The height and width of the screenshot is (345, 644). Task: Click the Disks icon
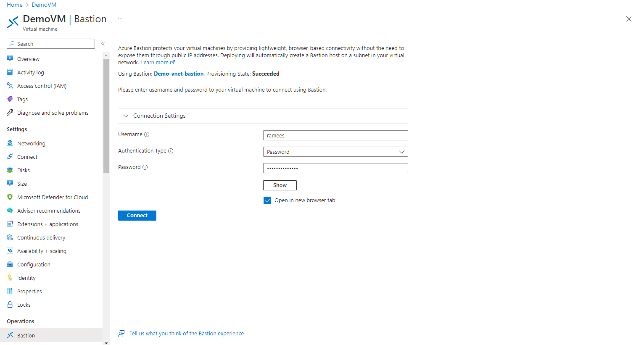pyautogui.click(x=10, y=170)
